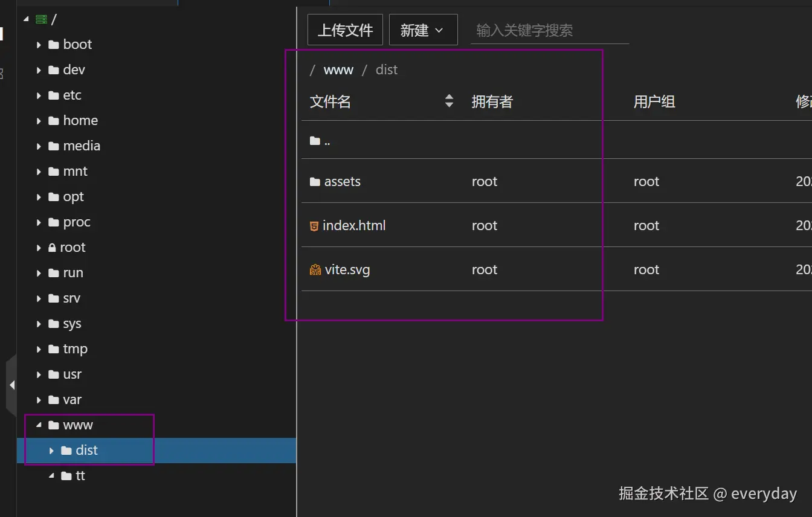Click the 用户组 root cell of index.html
This screenshot has width=812, height=517.
pos(646,225)
